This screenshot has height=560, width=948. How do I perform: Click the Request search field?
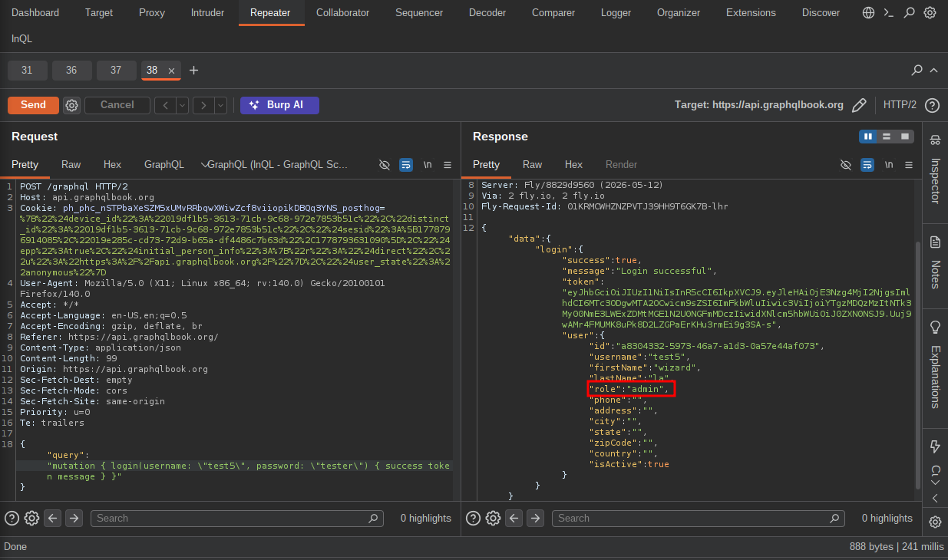tap(236, 519)
